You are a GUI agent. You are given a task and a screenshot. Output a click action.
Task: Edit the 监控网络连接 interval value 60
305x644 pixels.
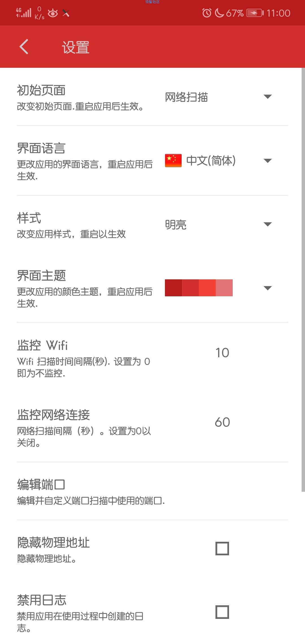point(222,422)
